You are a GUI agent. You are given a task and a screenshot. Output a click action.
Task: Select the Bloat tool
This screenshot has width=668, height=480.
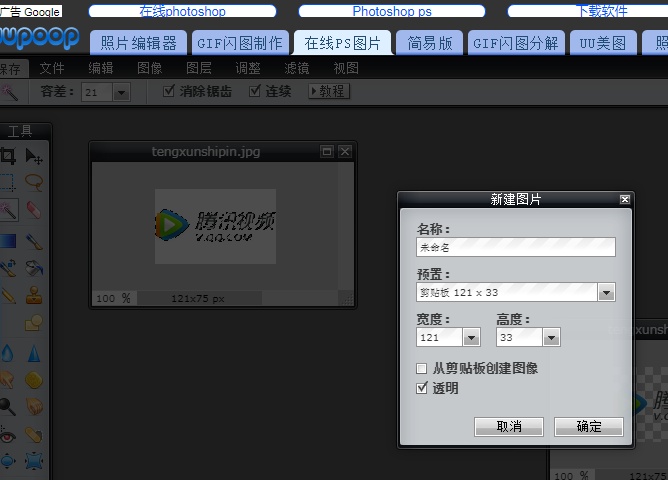(7, 461)
